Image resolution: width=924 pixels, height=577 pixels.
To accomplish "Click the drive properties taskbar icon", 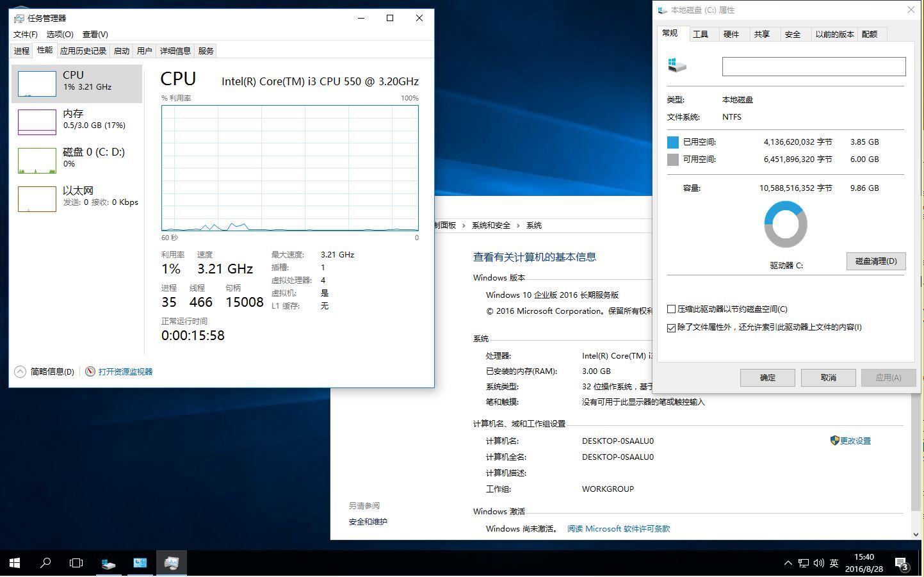I will (108, 563).
